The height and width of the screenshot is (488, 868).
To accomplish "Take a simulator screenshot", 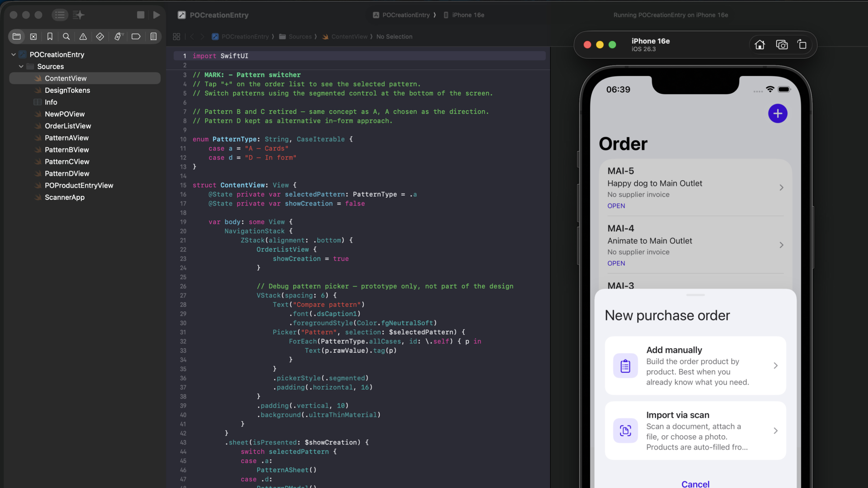I will 782,44.
